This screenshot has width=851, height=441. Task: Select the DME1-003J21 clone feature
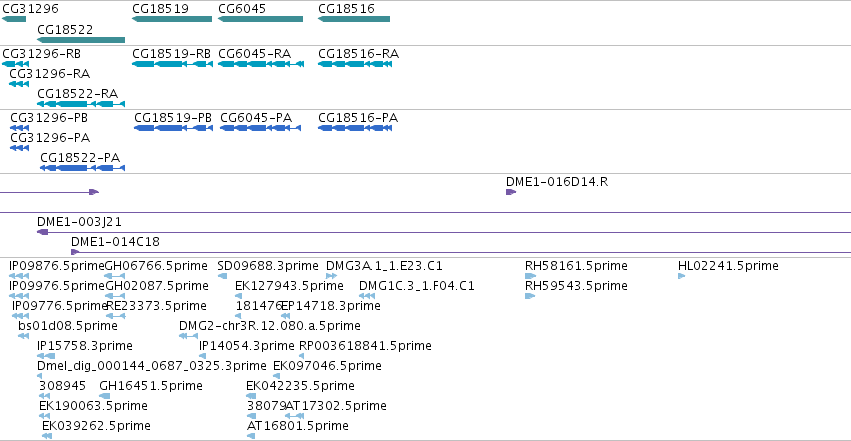pos(444,232)
